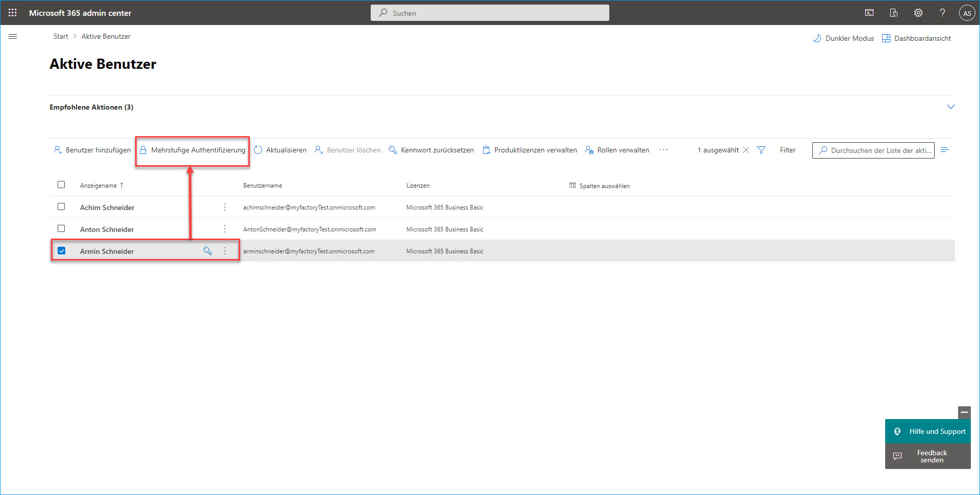
Task: Open Rollen verwalten
Action: (x=617, y=150)
